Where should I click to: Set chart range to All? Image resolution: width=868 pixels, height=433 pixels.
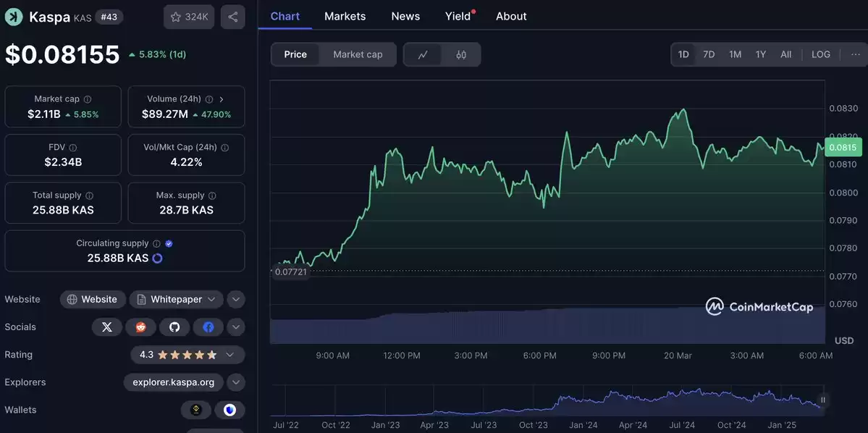click(x=786, y=54)
